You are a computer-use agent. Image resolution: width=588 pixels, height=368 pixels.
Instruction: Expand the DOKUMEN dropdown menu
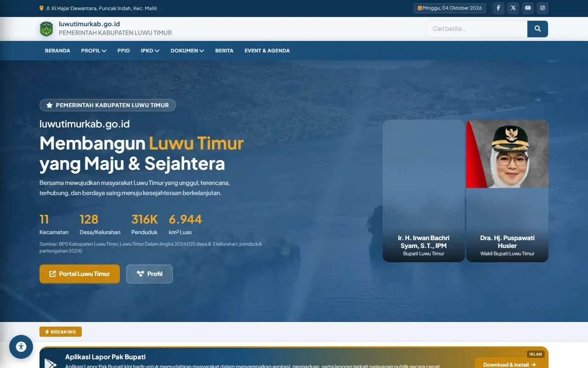point(187,51)
